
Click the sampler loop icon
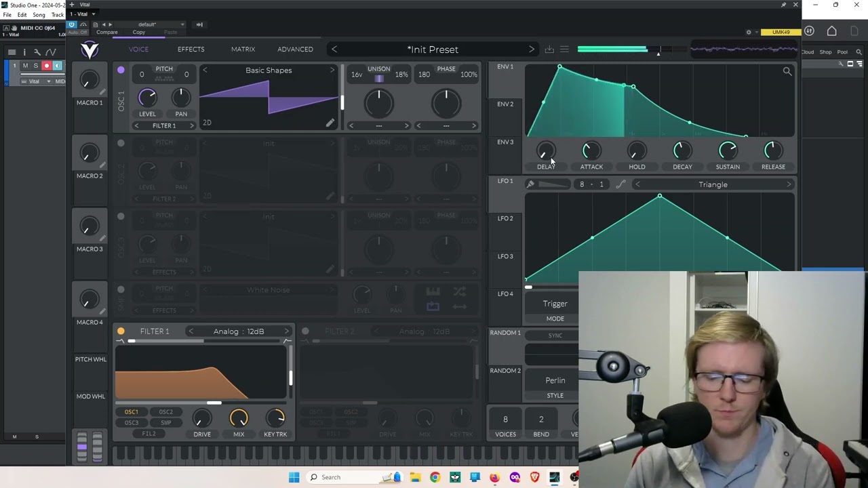(433, 306)
